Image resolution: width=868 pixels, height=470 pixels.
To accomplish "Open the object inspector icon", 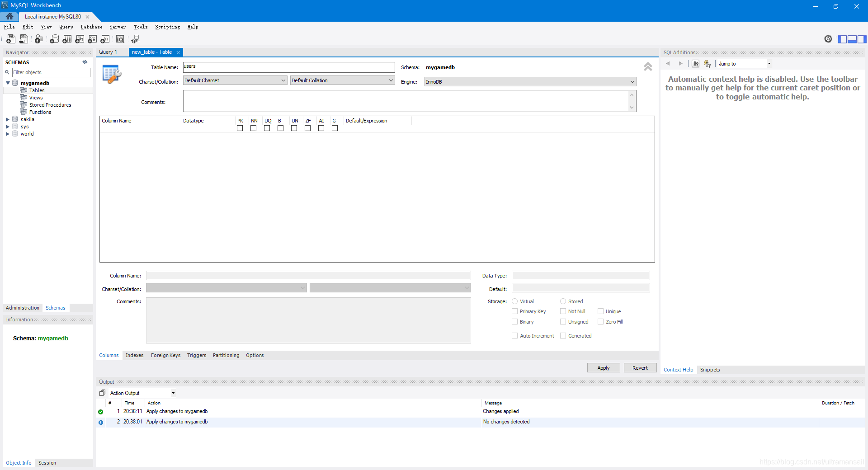I will pyautogui.click(x=39, y=39).
